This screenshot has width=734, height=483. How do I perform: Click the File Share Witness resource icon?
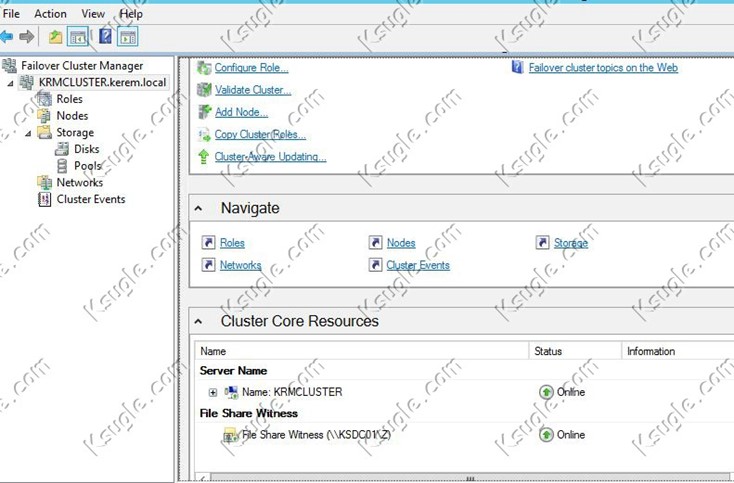pos(230,435)
